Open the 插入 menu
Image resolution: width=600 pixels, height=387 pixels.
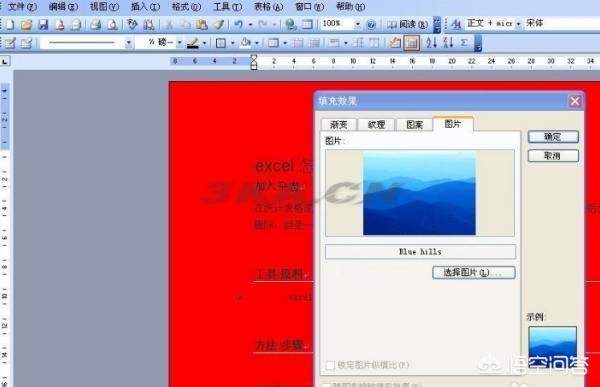tap(145, 7)
